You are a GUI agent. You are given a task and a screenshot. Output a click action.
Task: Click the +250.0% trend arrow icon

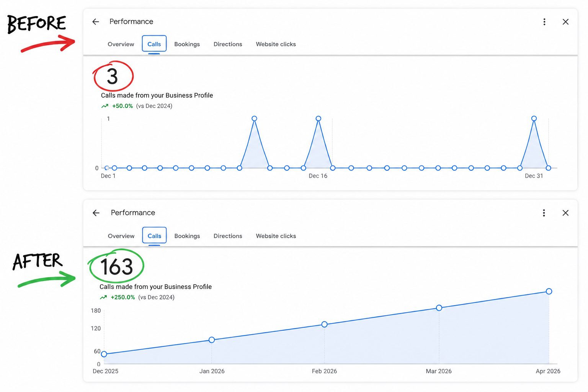103,297
